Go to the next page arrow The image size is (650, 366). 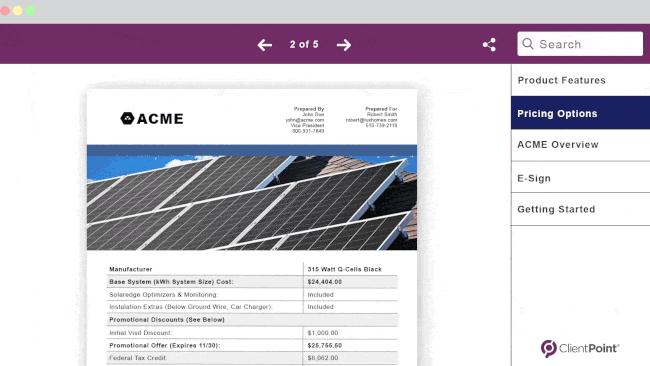[x=344, y=45]
